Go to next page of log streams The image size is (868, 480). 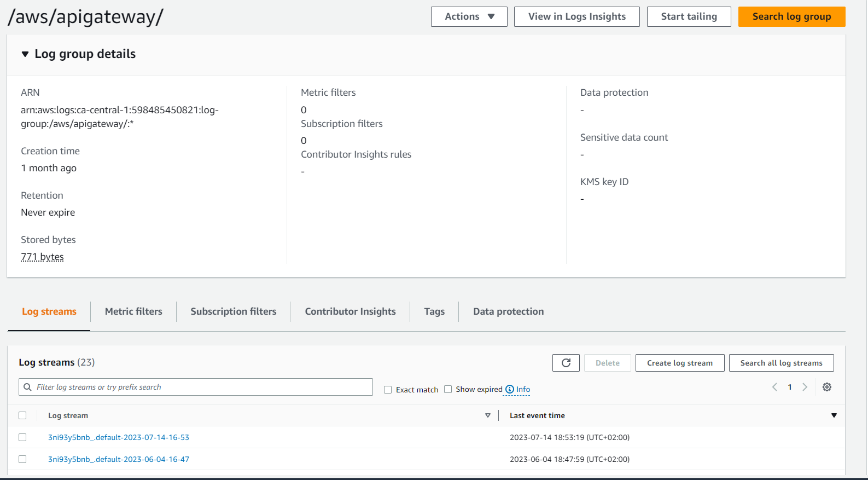click(805, 387)
